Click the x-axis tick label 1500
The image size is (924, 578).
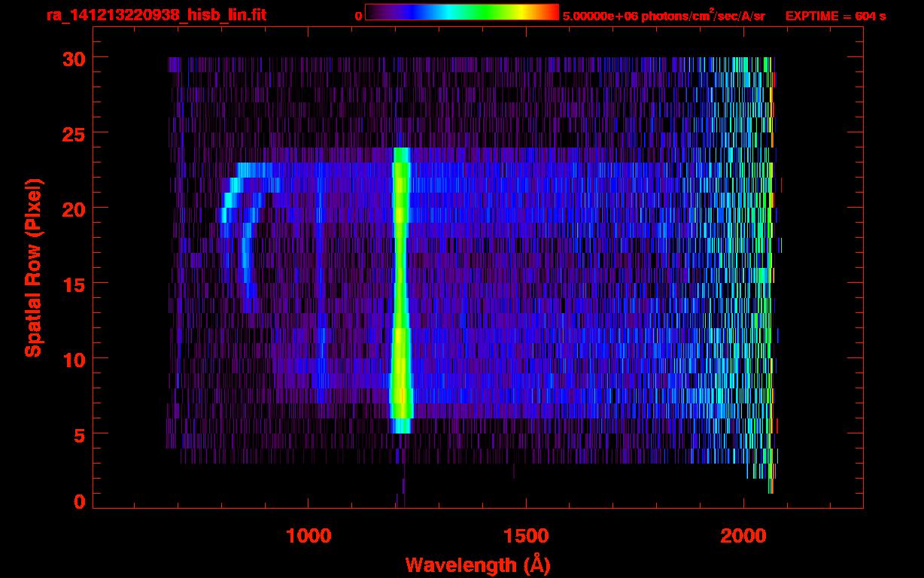point(526,536)
